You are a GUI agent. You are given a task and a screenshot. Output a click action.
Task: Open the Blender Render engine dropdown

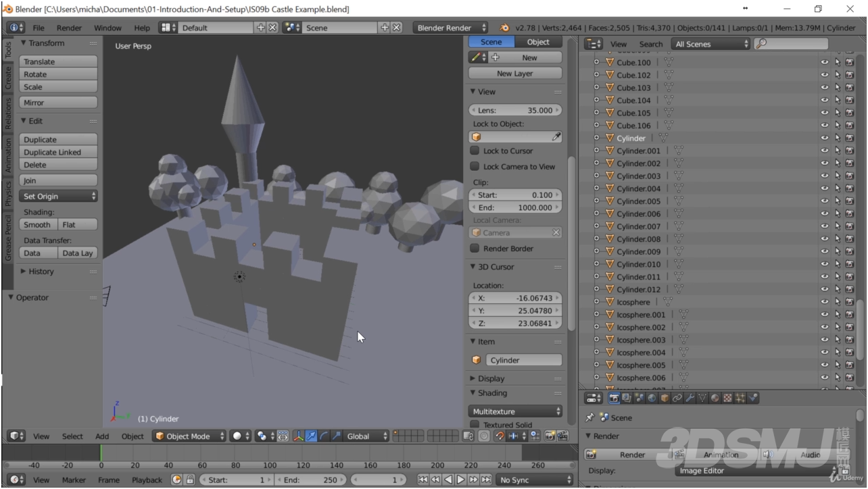[451, 28]
